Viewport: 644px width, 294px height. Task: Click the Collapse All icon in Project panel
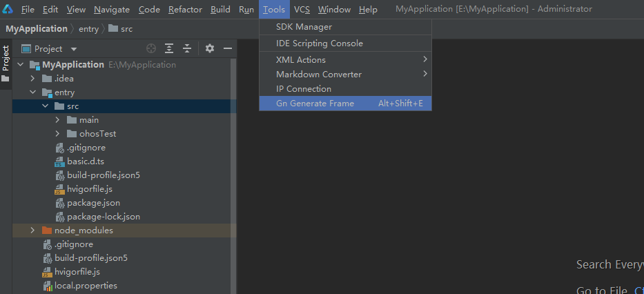tap(186, 49)
